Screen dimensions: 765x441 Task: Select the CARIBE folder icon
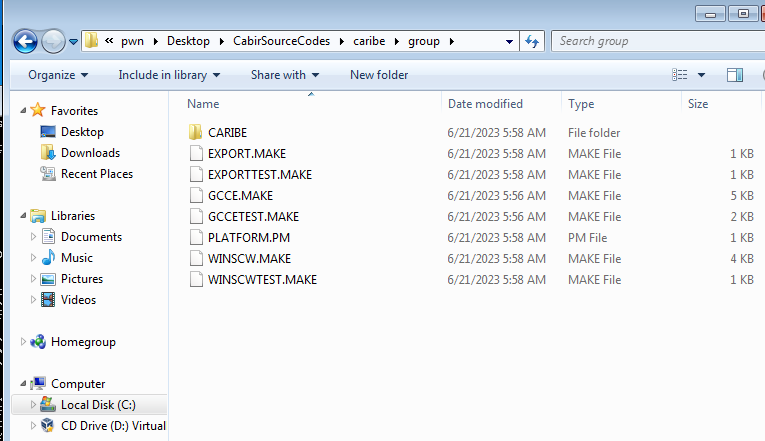tap(196, 133)
